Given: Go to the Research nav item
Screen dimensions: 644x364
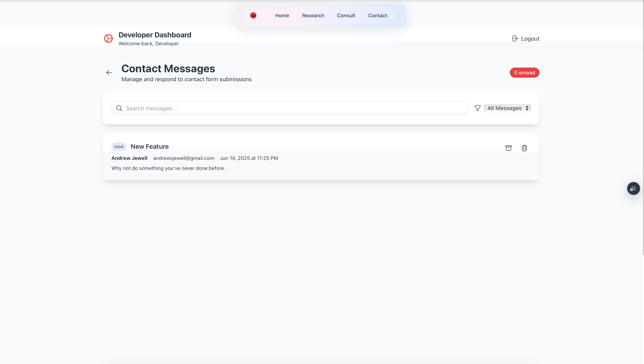Looking at the screenshot, I should click(x=313, y=15).
